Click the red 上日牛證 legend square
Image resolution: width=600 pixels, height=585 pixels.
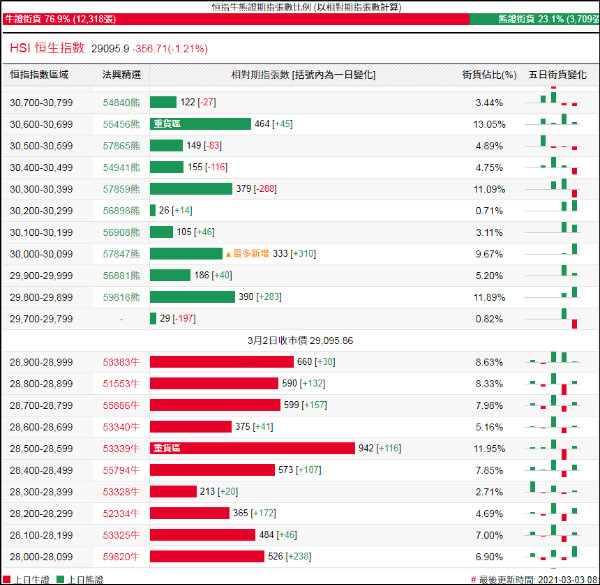click(x=7, y=580)
